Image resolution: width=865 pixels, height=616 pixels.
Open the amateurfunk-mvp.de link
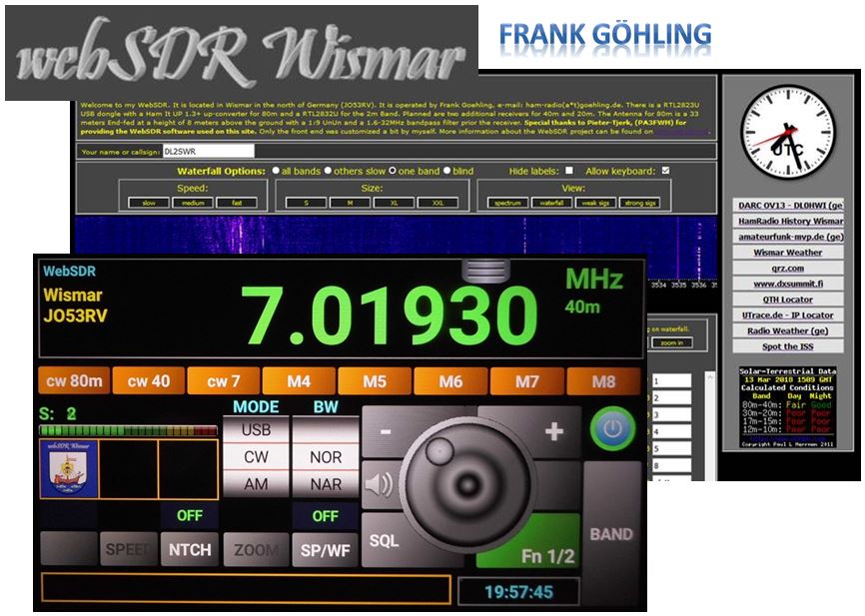coord(788,237)
